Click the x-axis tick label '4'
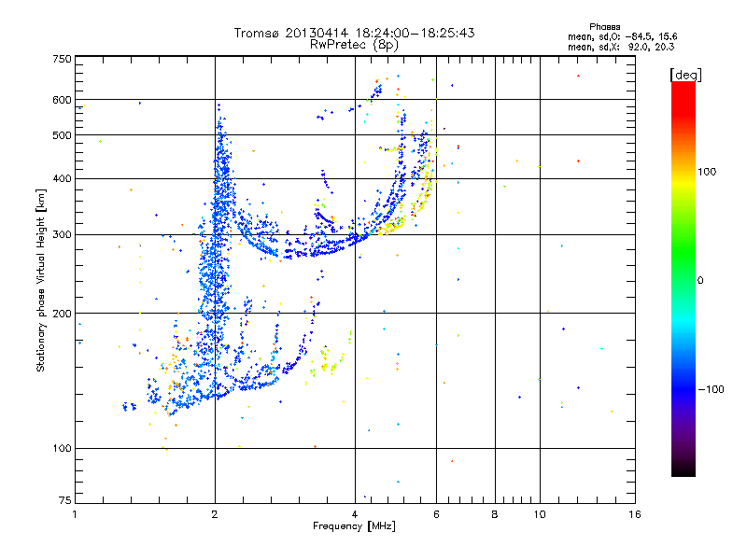 (x=355, y=514)
